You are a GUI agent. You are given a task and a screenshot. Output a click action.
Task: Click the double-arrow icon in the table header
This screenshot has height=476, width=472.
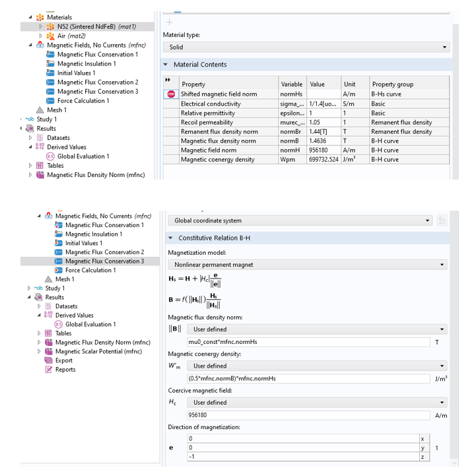pos(168,80)
